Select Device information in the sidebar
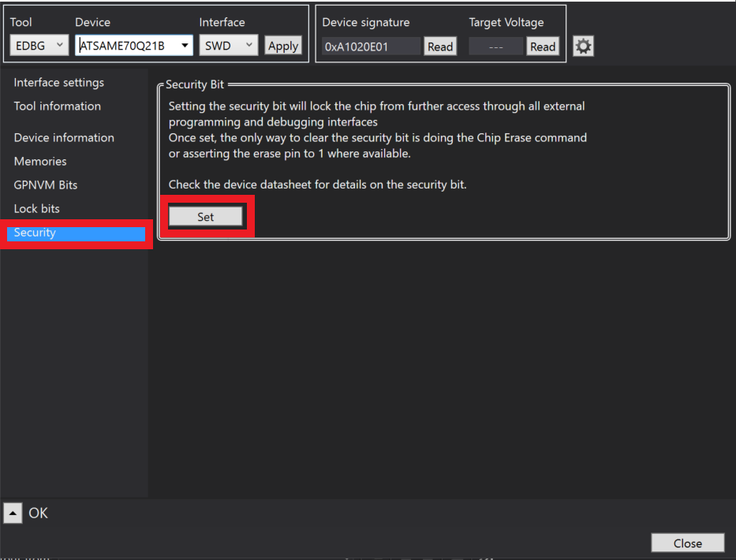The height and width of the screenshot is (560, 736). coord(64,138)
